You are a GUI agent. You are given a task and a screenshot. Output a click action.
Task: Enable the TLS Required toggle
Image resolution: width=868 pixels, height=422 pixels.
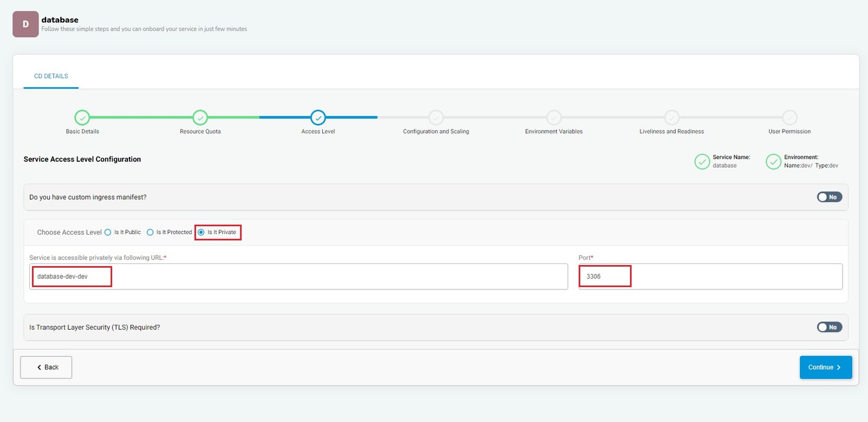pyautogui.click(x=829, y=327)
